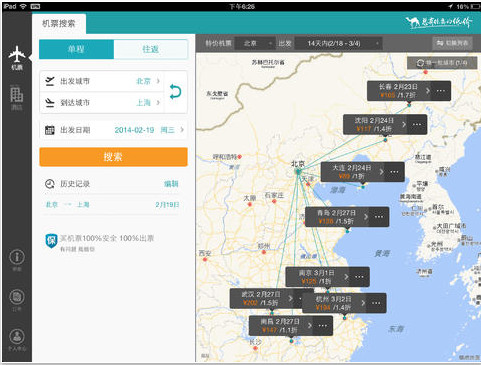Image resolution: width=481 pixels, height=365 pixels.
Task: Open the 北京 city dropdown in map toolbar
Action: [255, 43]
